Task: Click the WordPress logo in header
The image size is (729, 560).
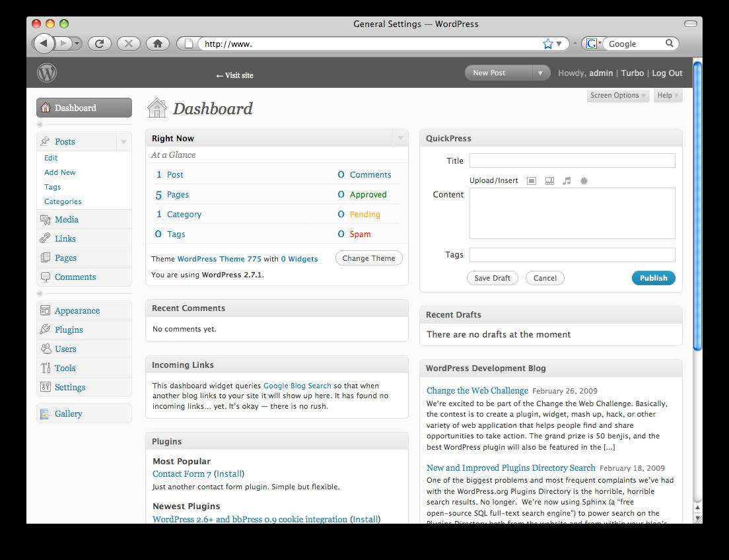Action: click(46, 73)
